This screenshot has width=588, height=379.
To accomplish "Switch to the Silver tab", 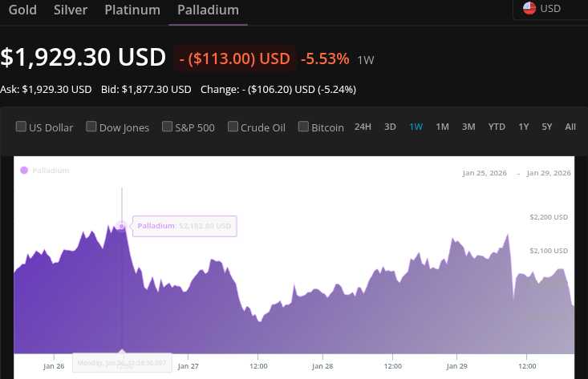I will 71,10.
